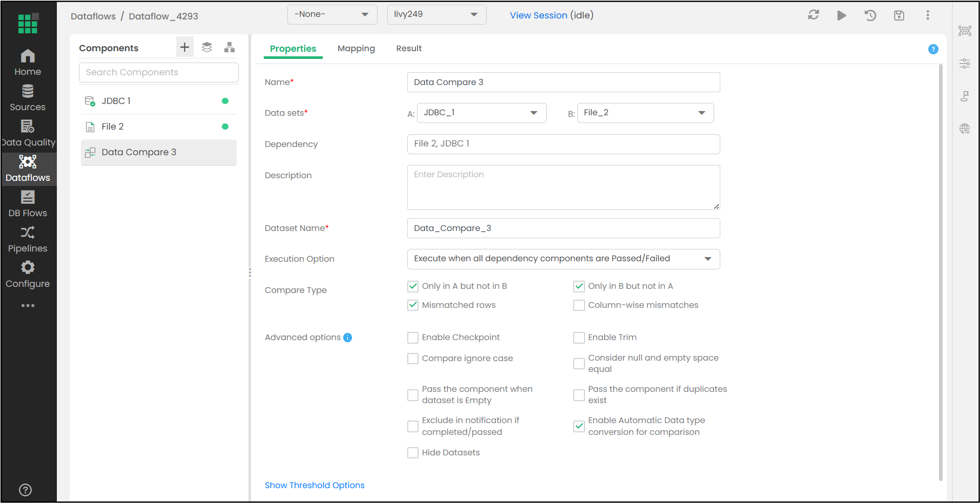Image resolution: width=980 pixels, height=503 pixels.
Task: Show more sidebar options ellipsis
Action: coord(28,306)
